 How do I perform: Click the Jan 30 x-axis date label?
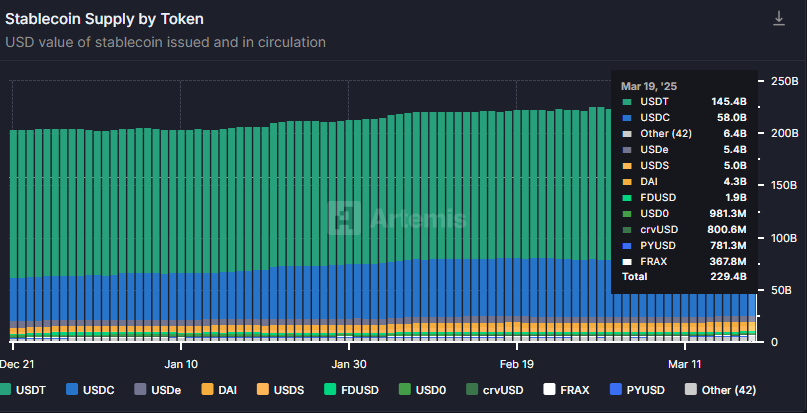(x=349, y=364)
